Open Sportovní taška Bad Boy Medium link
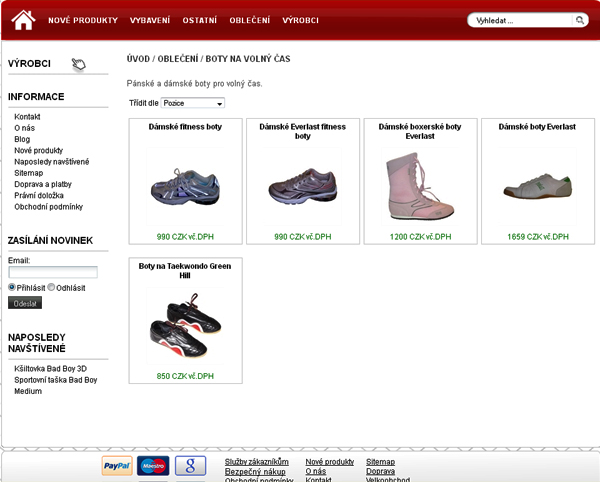The height and width of the screenshot is (482, 600). [x=55, y=385]
